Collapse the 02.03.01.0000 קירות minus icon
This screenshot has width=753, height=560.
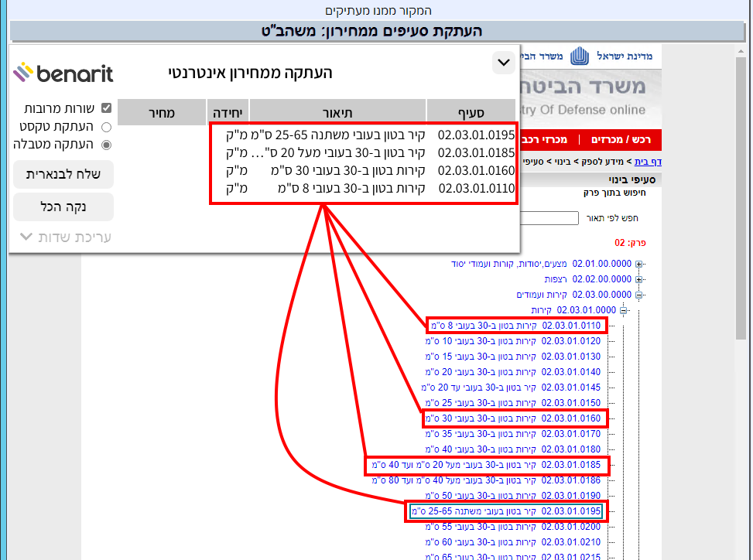click(623, 310)
